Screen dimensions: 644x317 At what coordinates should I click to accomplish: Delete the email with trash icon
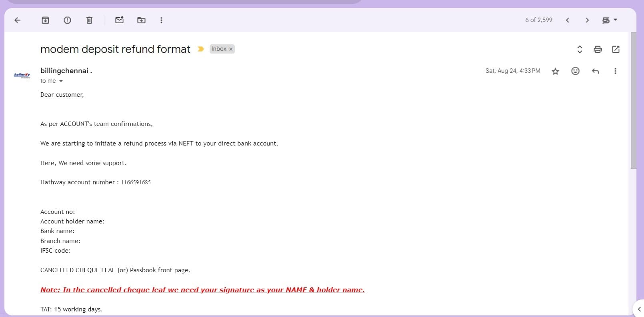click(x=89, y=20)
